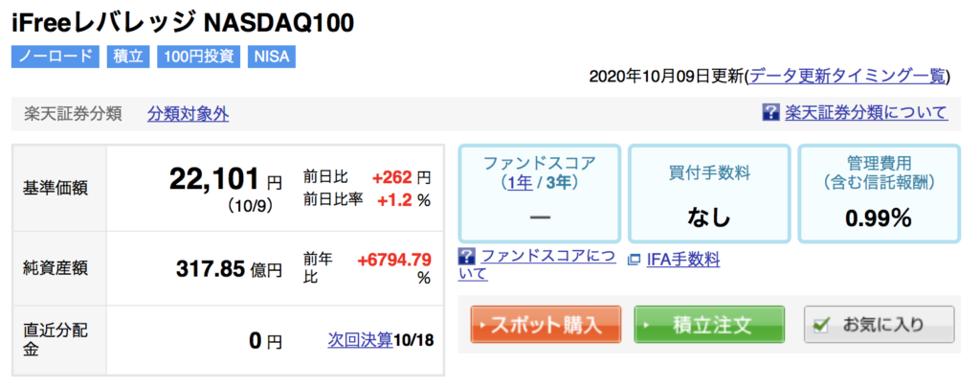This screenshot has width=980, height=388.
Task: Open the 次回決算 link
Action: (x=360, y=340)
